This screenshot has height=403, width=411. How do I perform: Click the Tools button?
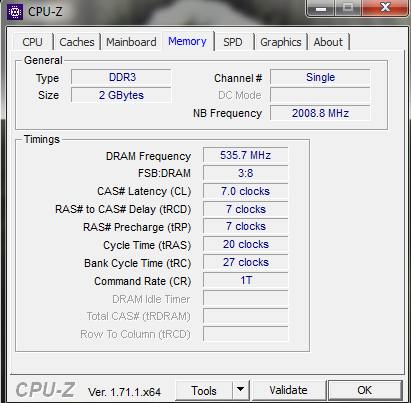pyautogui.click(x=204, y=390)
